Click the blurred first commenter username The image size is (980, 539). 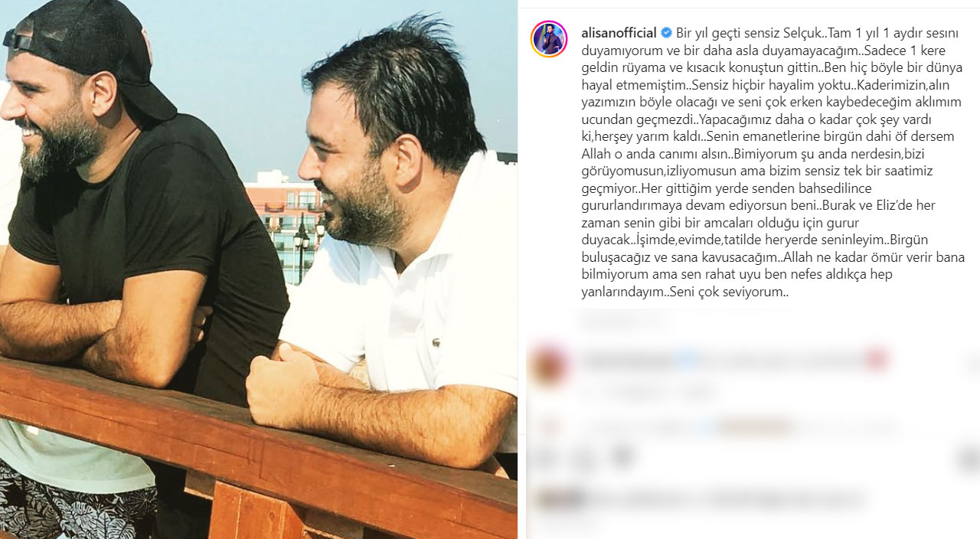coord(629,358)
